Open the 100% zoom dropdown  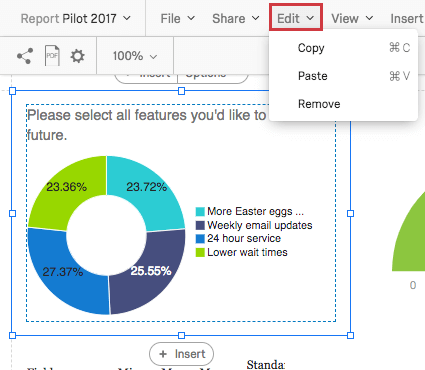135,56
